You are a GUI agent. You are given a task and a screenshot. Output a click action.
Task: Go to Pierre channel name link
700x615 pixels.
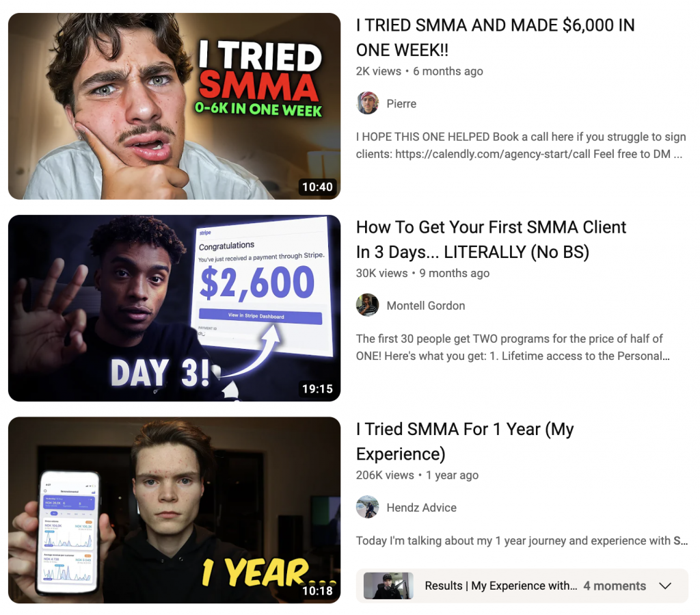pyautogui.click(x=401, y=103)
